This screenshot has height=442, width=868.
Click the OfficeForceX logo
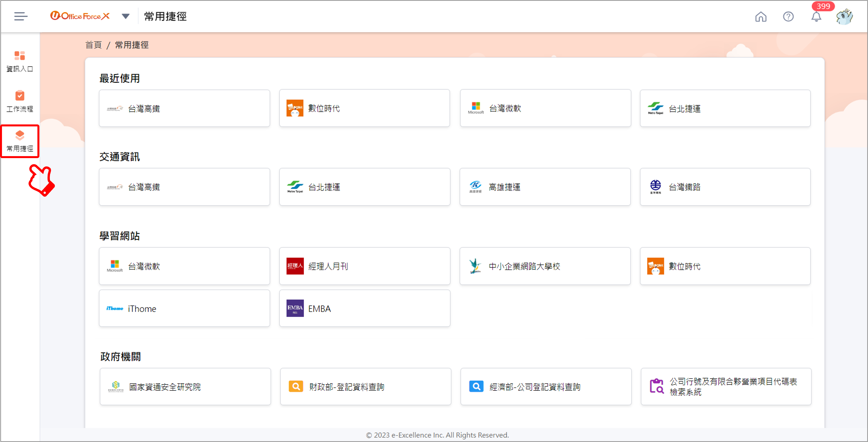80,16
